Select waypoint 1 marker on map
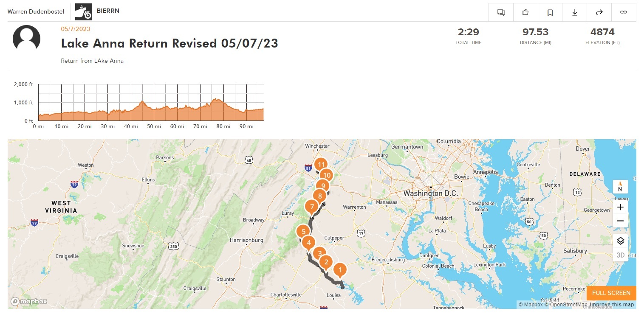Image resolution: width=644 pixels, height=314 pixels. tap(339, 270)
